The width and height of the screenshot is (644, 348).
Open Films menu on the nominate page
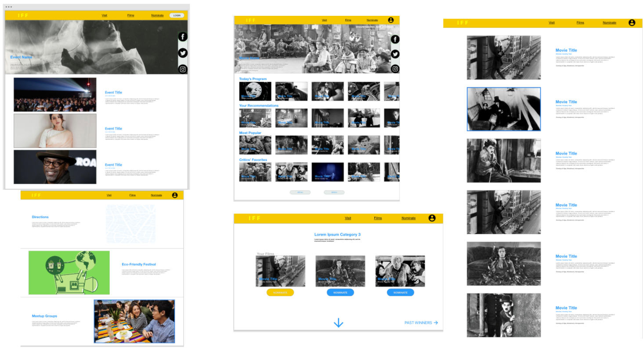(x=378, y=218)
